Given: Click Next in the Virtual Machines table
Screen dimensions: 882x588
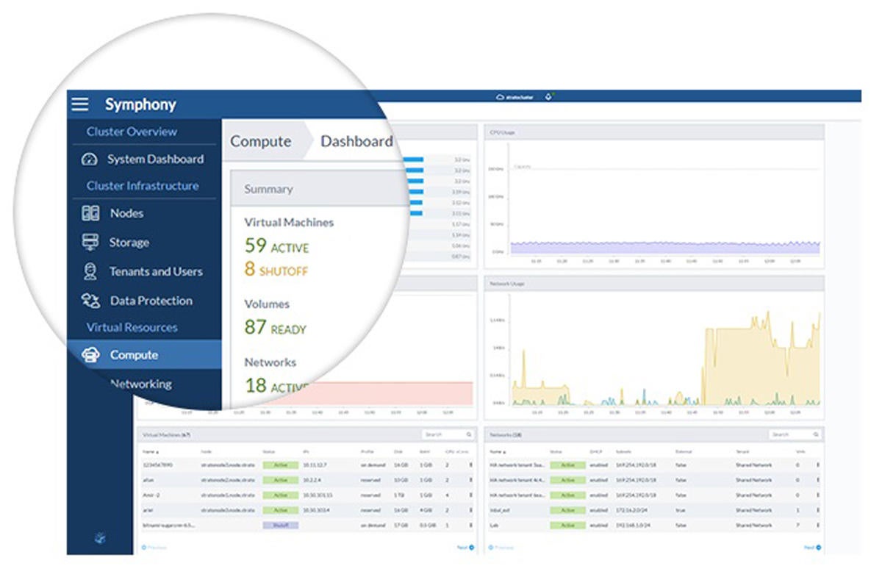Looking at the screenshot, I should click(466, 548).
